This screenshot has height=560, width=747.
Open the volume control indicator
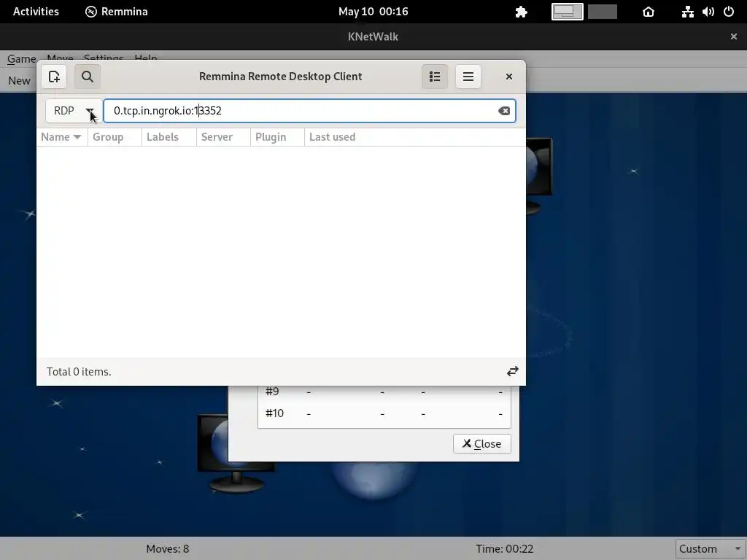point(708,12)
